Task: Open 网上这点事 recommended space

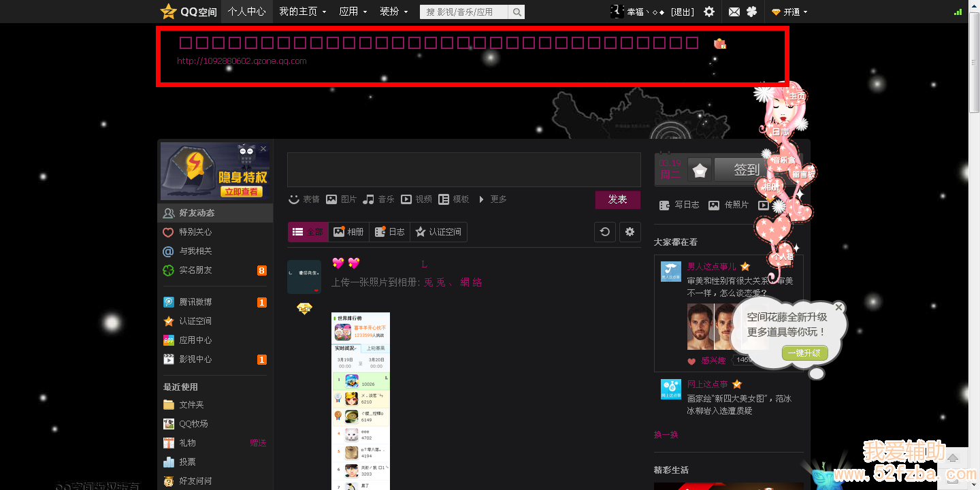Action: (707, 385)
